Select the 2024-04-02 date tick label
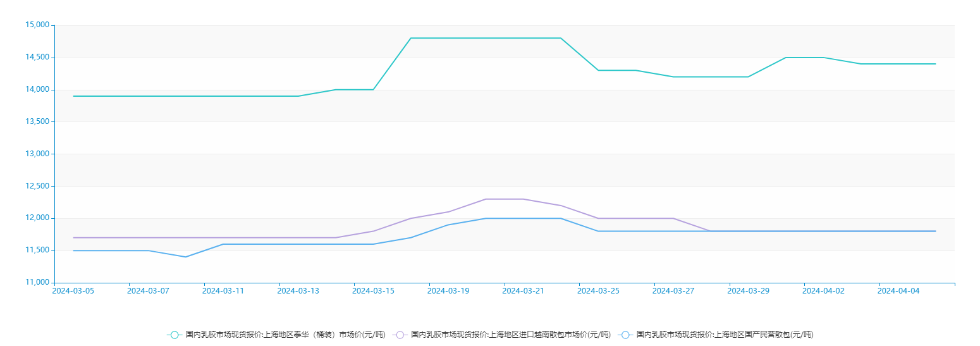The height and width of the screenshot is (346, 980). tap(823, 291)
